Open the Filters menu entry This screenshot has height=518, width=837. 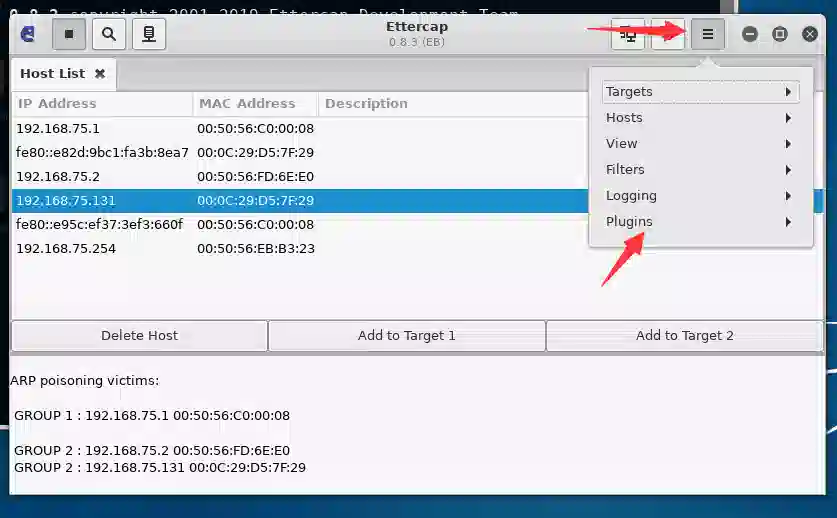point(700,170)
